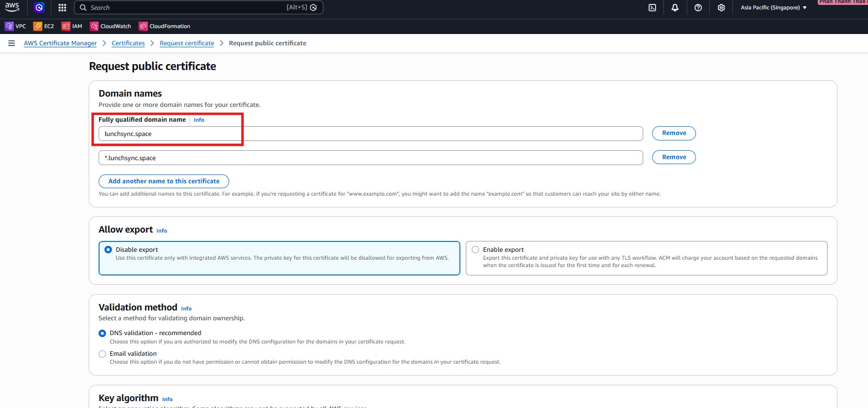Remove the *.lunchsync.space domain name

(x=674, y=157)
